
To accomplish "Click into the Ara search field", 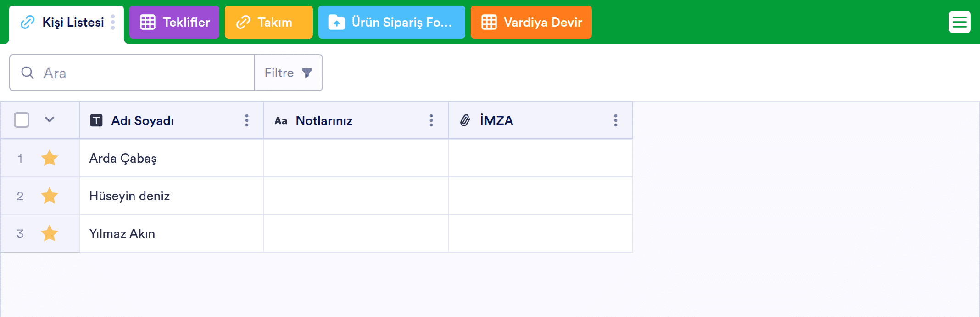I will pos(132,73).
